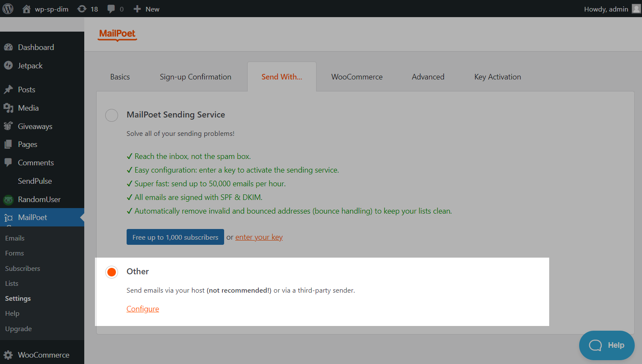
Task: Open Subscribers in MailPoet submenu
Action: click(x=23, y=268)
